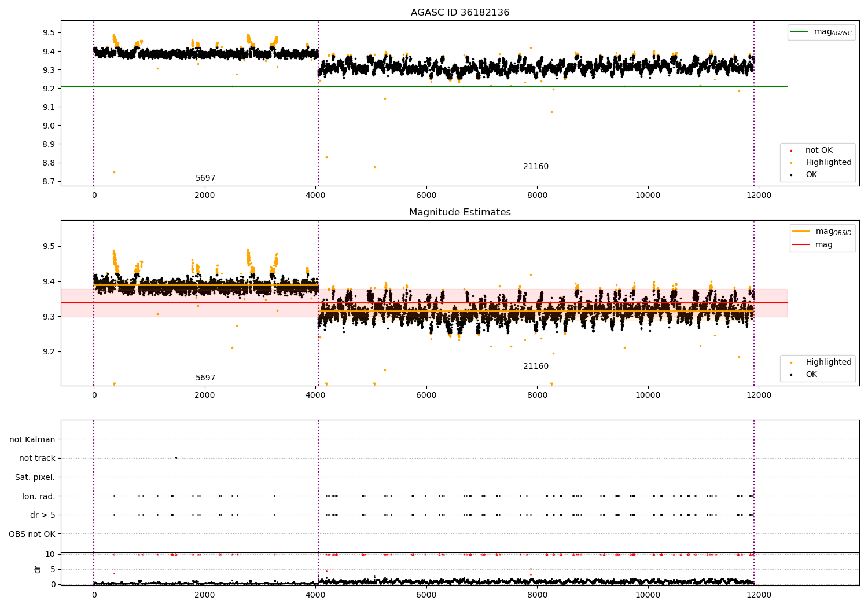Click the "2000" x-tick below the bottom dr panel
Viewport: 868px width, 608px height.
click(x=205, y=595)
